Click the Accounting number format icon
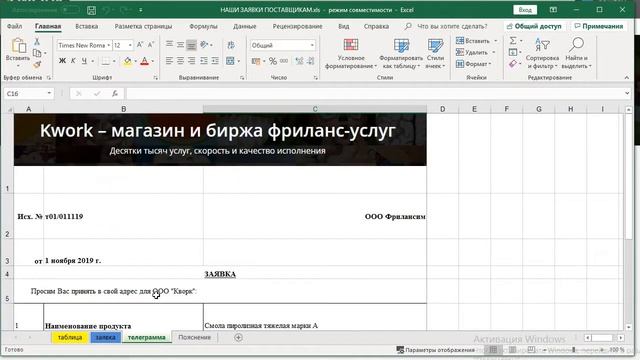Screen dimensions: 640x360 256,61
